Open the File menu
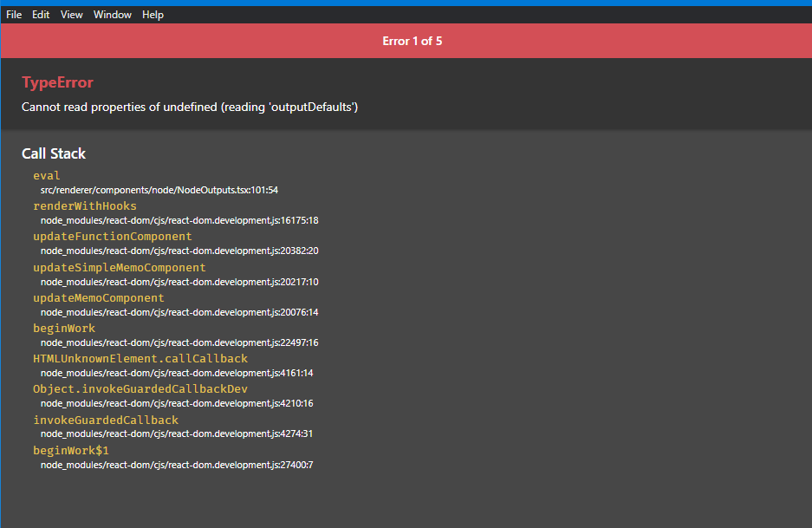The height and width of the screenshot is (528, 812). point(13,14)
